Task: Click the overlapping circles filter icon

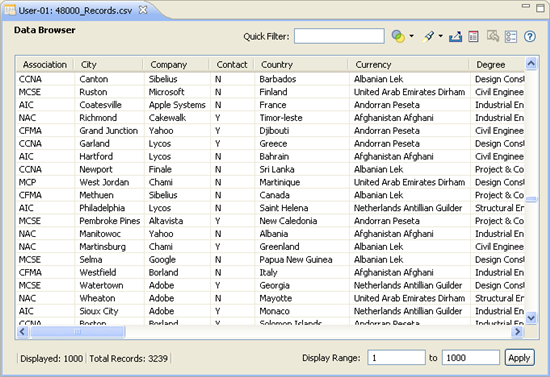Action: tap(398, 36)
